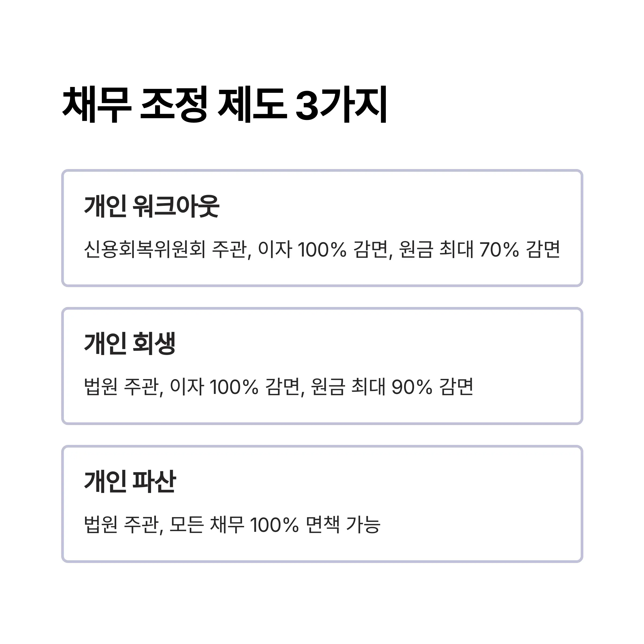The width and height of the screenshot is (644, 644).
Task: Select the 개인 워크아웃 card title
Action: pyautogui.click(x=152, y=206)
